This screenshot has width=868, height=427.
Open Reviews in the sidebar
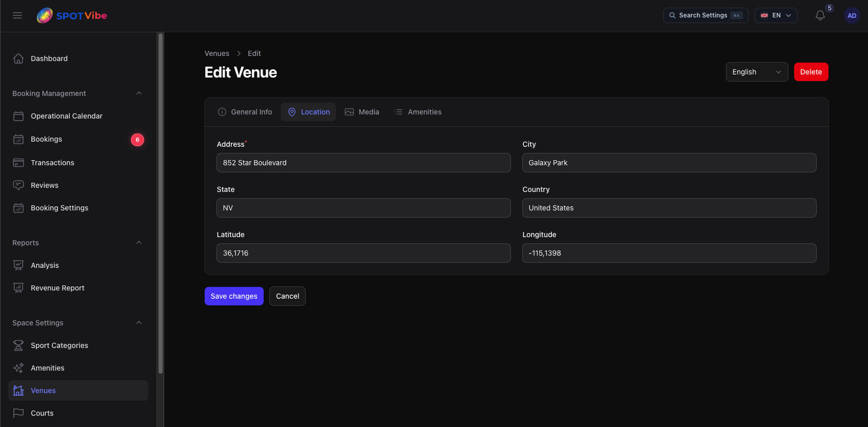click(x=78, y=185)
